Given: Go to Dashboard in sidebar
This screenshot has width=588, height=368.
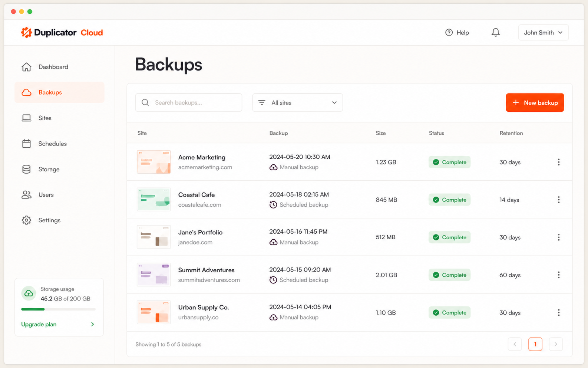Looking at the screenshot, I should pos(59,67).
